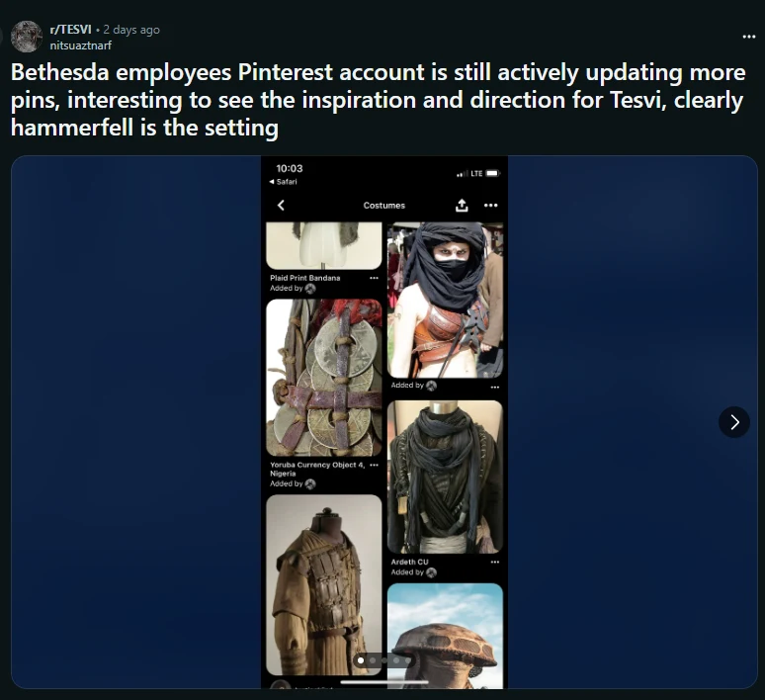The image size is (765, 700).
Task: Select the fourth gallery pagination dot
Action: coord(396,660)
